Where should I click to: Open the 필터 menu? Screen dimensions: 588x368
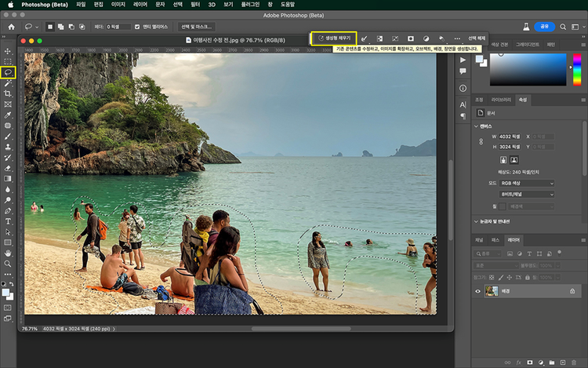195,5
